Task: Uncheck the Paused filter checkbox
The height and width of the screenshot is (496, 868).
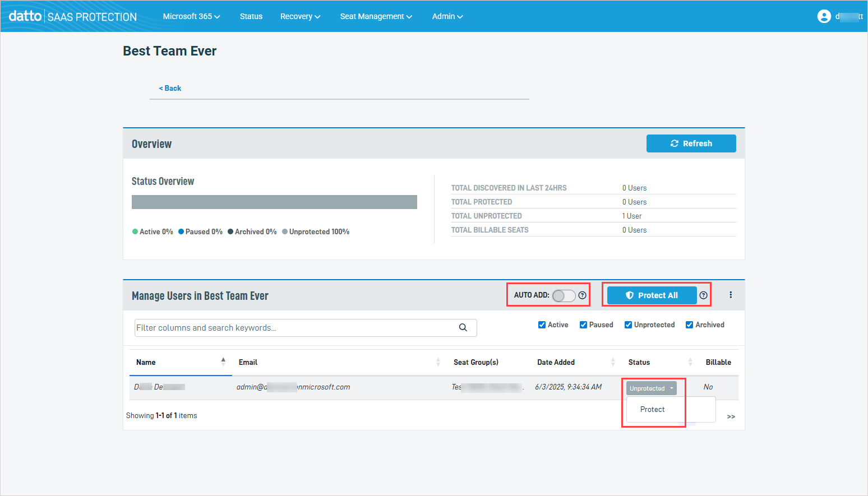Action: point(583,325)
